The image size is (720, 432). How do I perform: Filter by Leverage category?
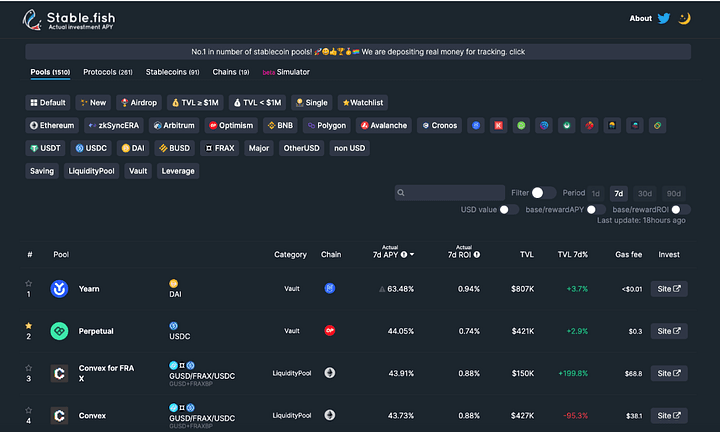[178, 171]
